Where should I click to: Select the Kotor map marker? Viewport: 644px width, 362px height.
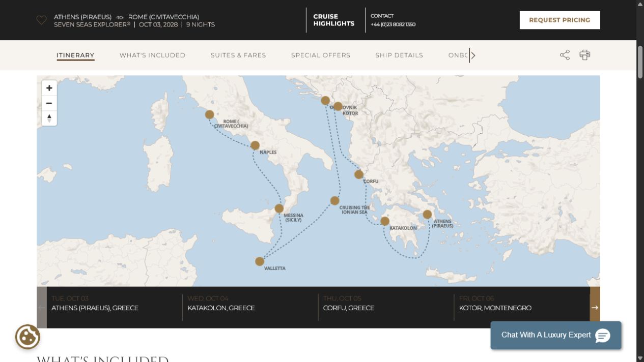(x=338, y=106)
